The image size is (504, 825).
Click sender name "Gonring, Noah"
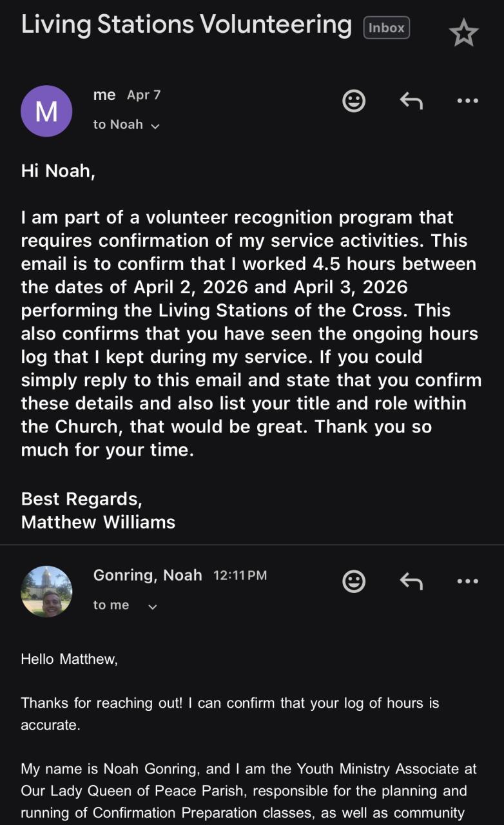(148, 575)
